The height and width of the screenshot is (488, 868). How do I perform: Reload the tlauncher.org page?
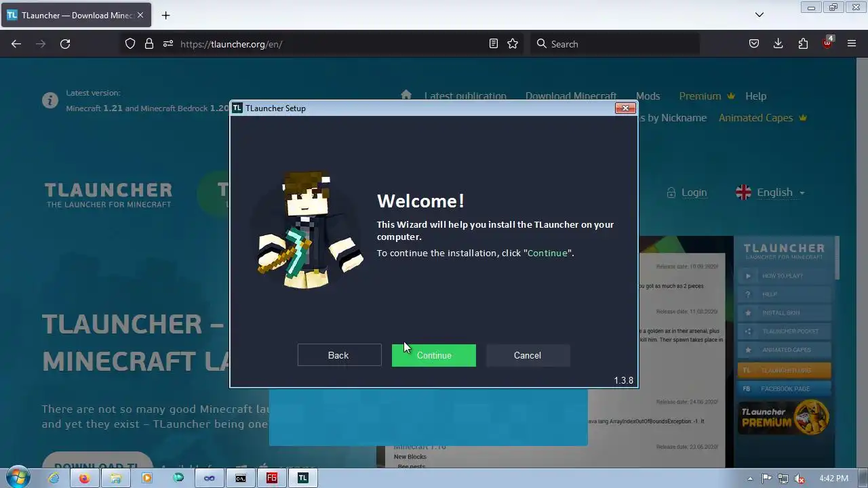click(x=65, y=43)
